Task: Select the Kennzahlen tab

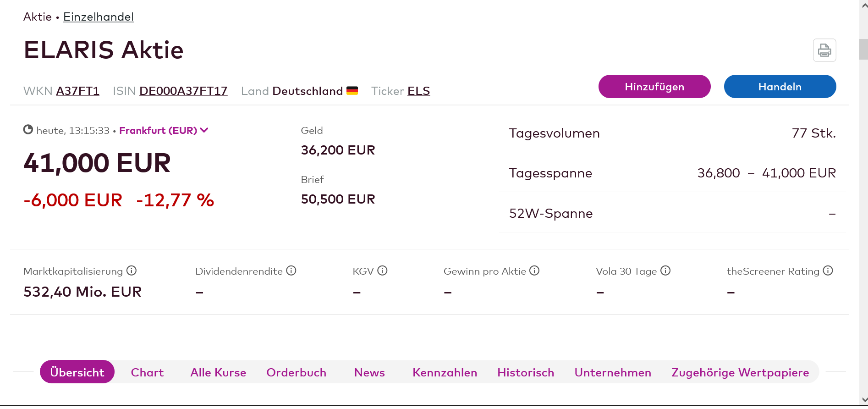Action: coord(445,372)
